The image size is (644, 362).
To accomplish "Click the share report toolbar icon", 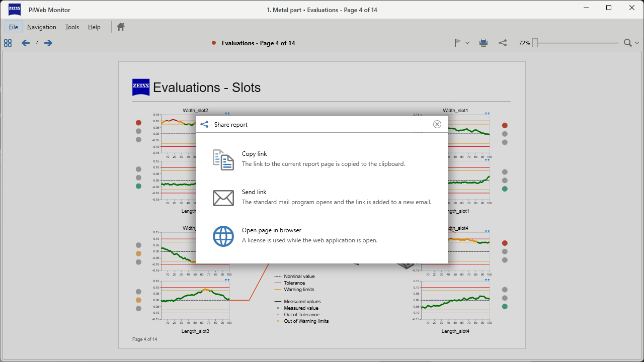I will (x=503, y=43).
